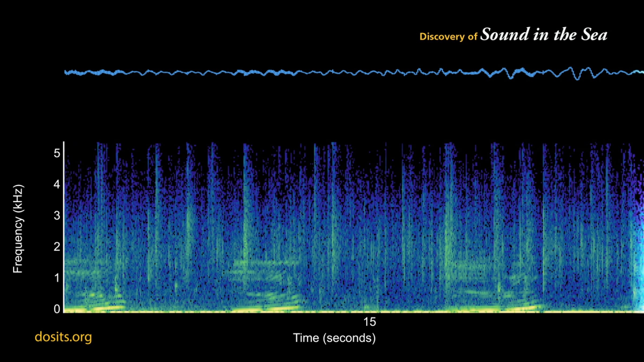Click the white vertical frequency axis line
Viewport: 644px width, 362px height.
[x=64, y=228]
